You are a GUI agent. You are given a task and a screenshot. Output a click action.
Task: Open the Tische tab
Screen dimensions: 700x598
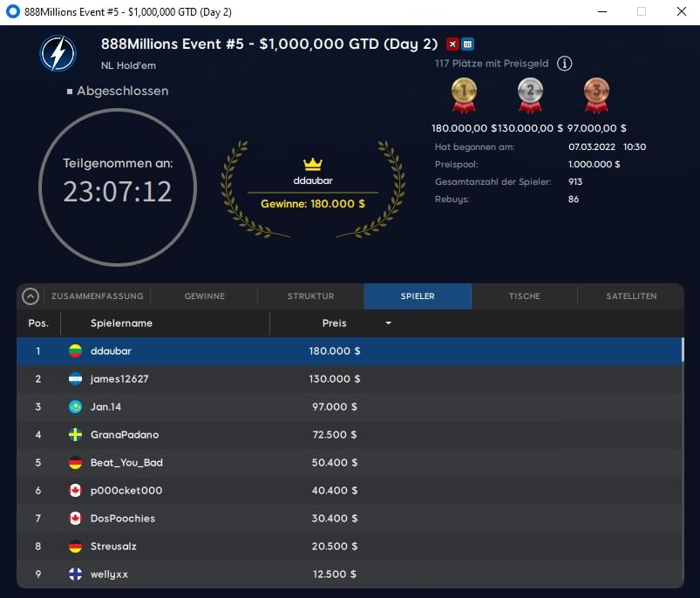pos(524,296)
